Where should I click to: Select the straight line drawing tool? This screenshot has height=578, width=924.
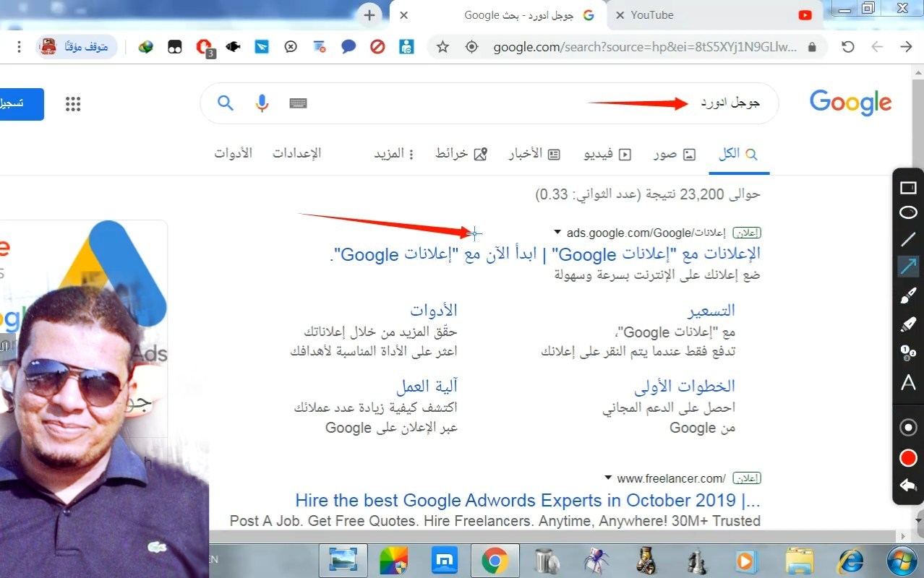point(908,239)
